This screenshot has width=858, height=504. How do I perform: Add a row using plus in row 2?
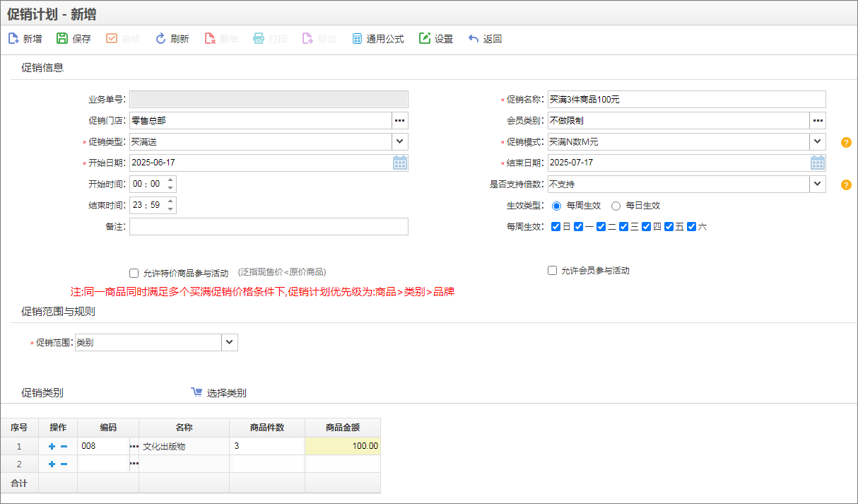point(52,464)
